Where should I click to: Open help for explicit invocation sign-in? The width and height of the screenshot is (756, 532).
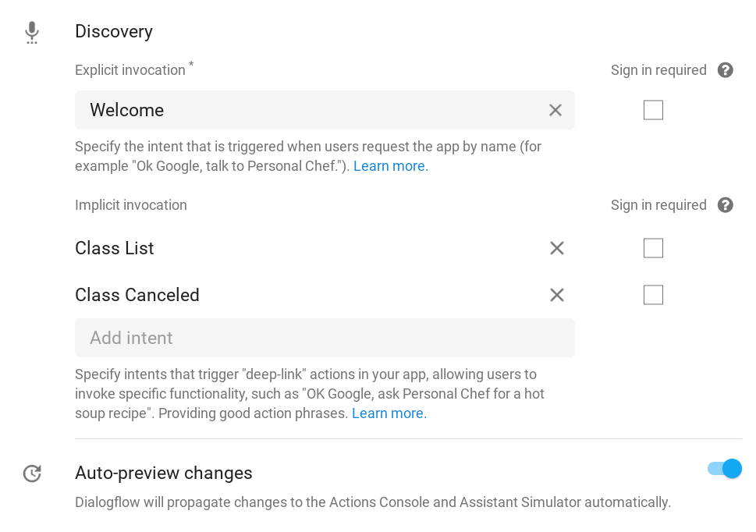(726, 70)
